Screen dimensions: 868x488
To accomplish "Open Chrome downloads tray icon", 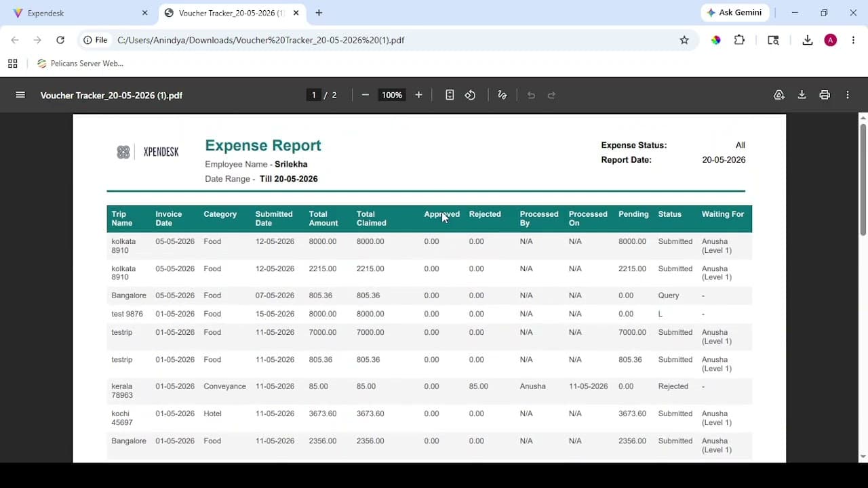I will (807, 40).
